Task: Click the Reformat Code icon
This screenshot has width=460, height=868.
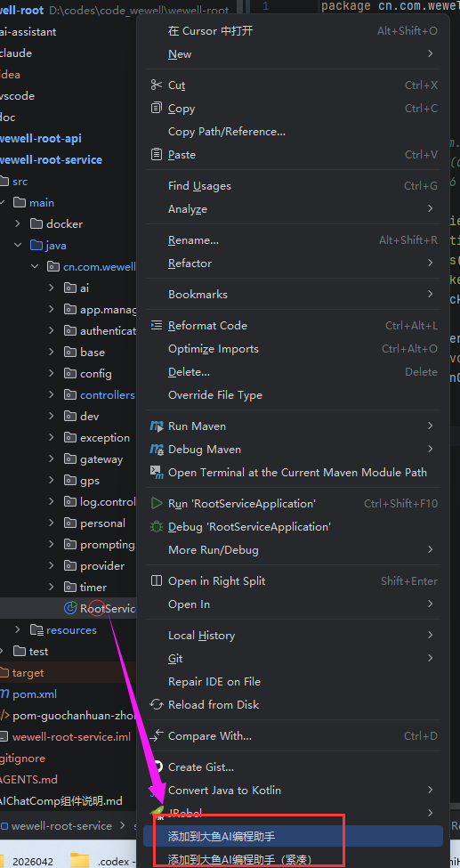Action: pos(157,325)
